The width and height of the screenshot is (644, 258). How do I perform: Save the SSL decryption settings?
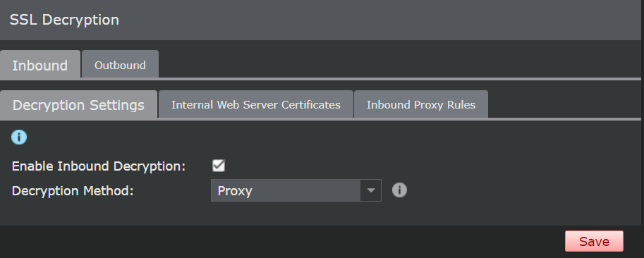(594, 241)
